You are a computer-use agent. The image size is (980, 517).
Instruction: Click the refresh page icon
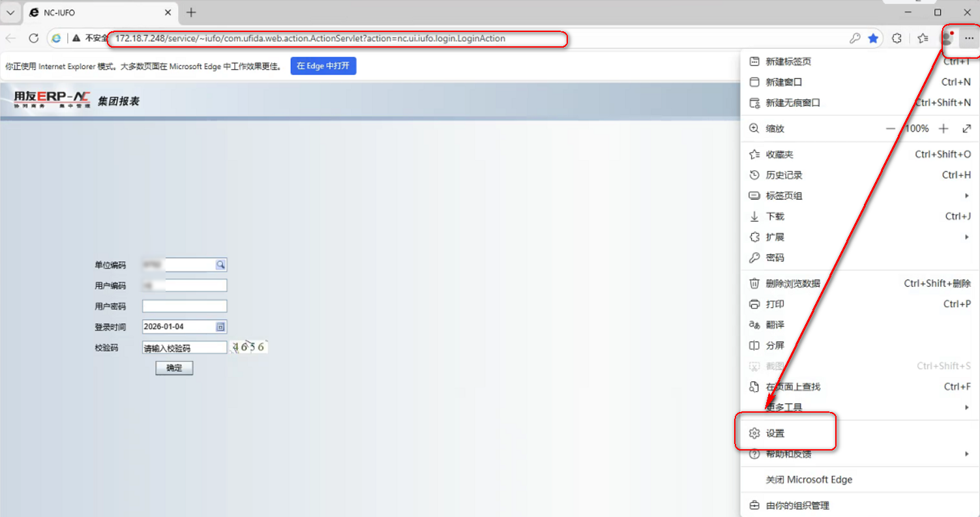(x=34, y=38)
